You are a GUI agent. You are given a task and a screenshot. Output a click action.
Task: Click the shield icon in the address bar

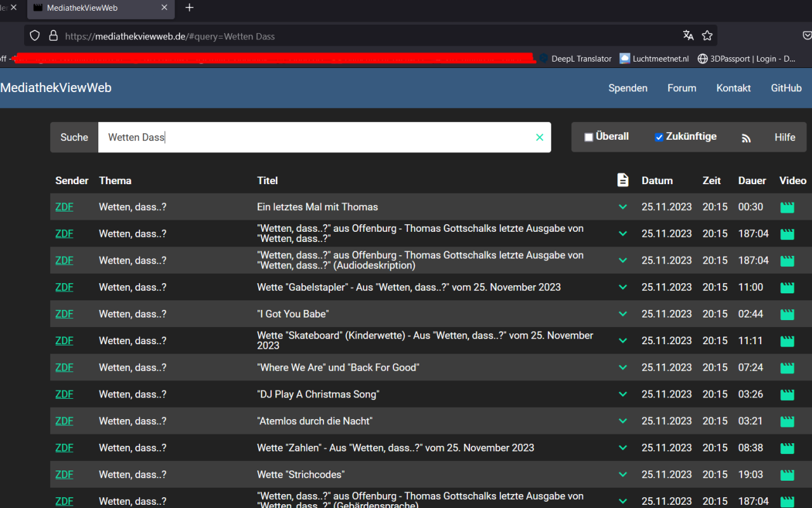(x=34, y=36)
